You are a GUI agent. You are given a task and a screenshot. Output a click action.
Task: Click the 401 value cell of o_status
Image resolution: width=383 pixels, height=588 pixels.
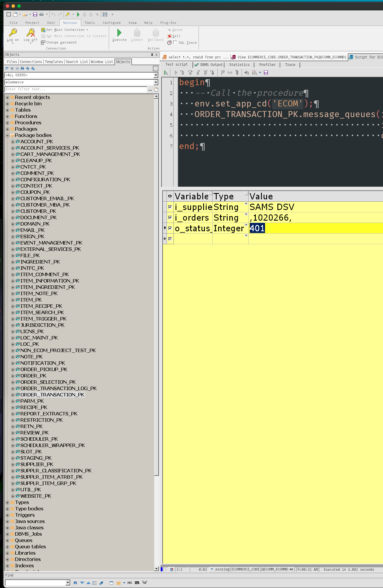point(316,228)
